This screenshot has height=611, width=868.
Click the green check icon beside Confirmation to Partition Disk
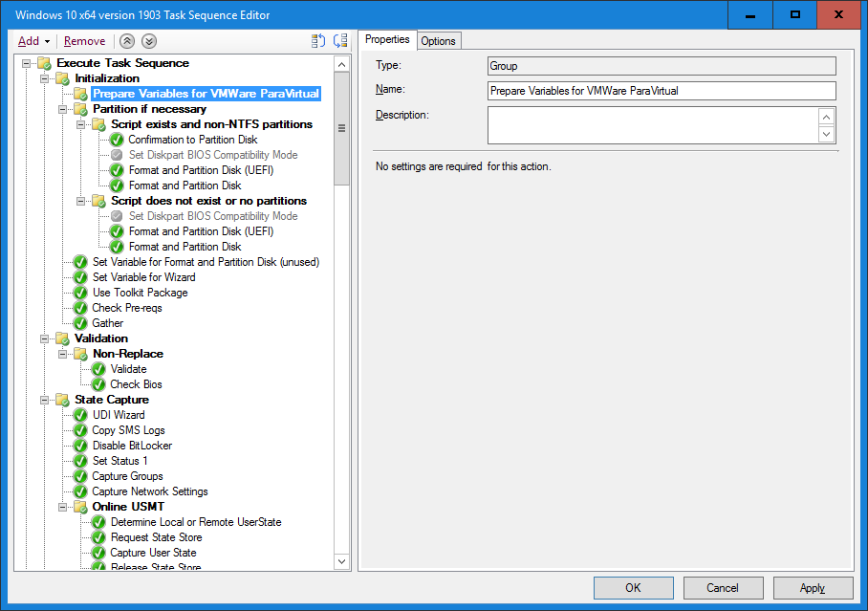click(x=117, y=140)
